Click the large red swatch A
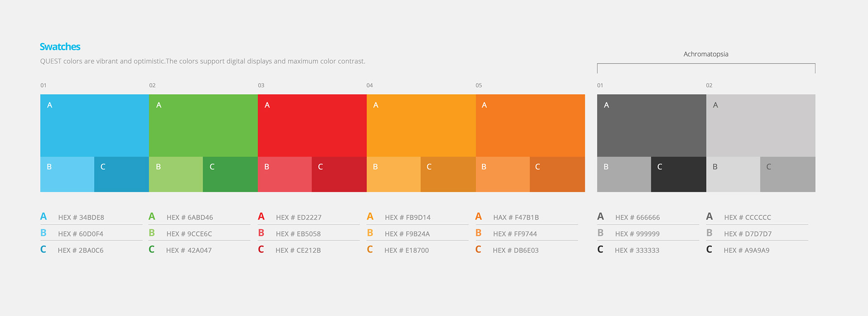This screenshot has width=868, height=316. [312, 125]
